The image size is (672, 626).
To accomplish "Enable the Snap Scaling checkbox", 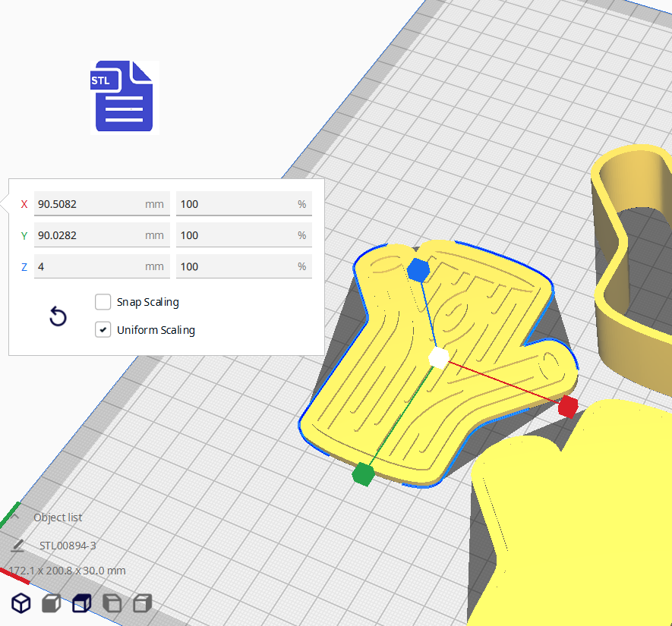I will coord(103,302).
